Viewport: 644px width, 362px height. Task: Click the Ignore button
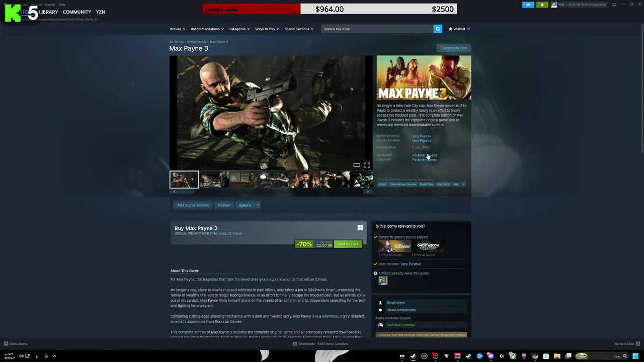(245, 205)
